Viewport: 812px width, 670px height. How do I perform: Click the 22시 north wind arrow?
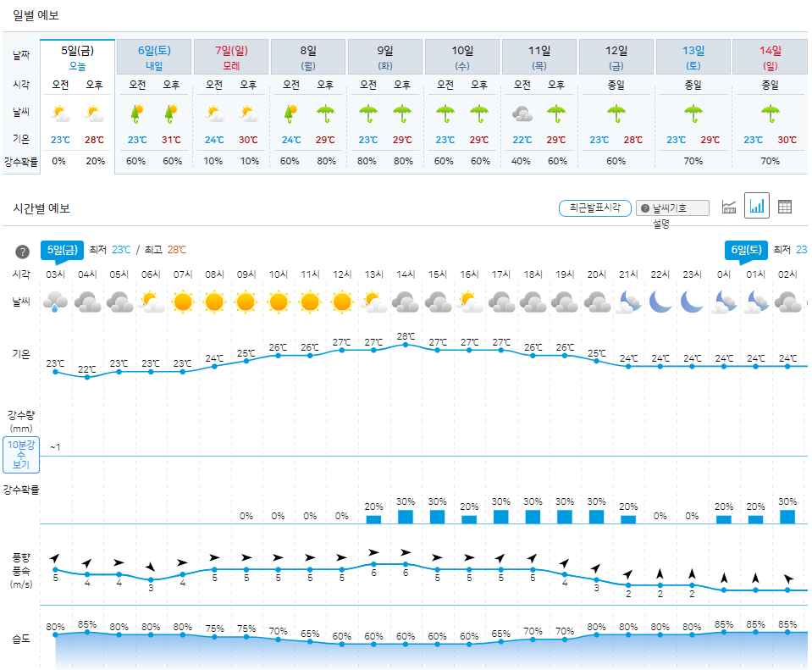pos(660,573)
